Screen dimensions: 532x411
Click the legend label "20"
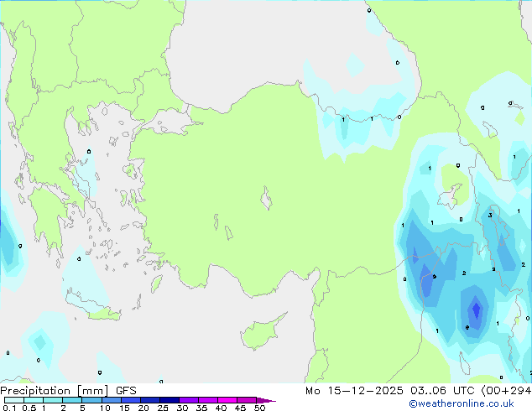tap(143, 408)
